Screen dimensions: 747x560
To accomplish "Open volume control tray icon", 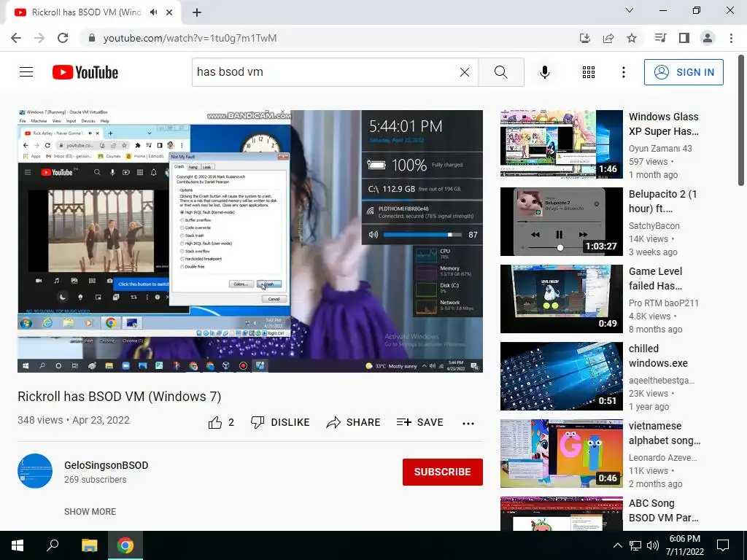I will 653,545.
